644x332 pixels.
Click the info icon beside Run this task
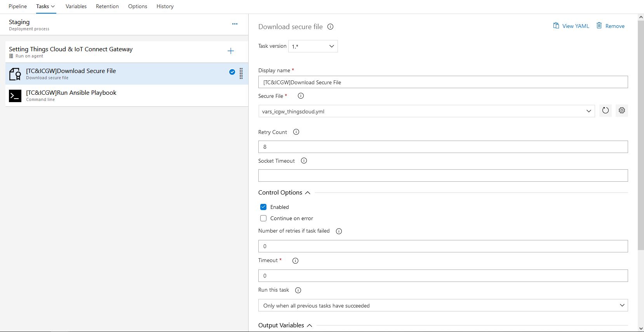pos(298,290)
